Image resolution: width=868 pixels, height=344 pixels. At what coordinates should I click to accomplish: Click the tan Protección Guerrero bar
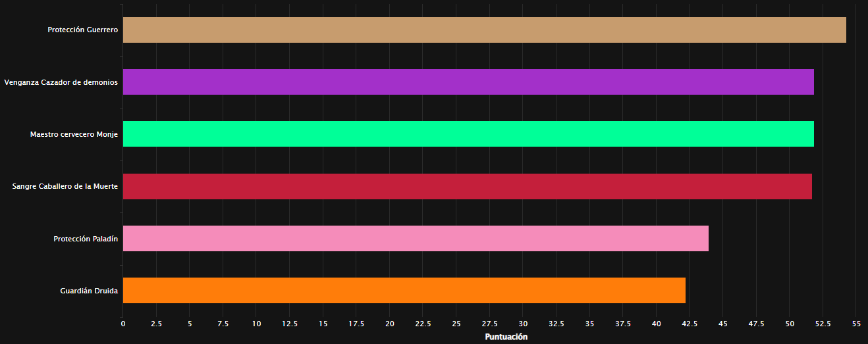(x=484, y=30)
